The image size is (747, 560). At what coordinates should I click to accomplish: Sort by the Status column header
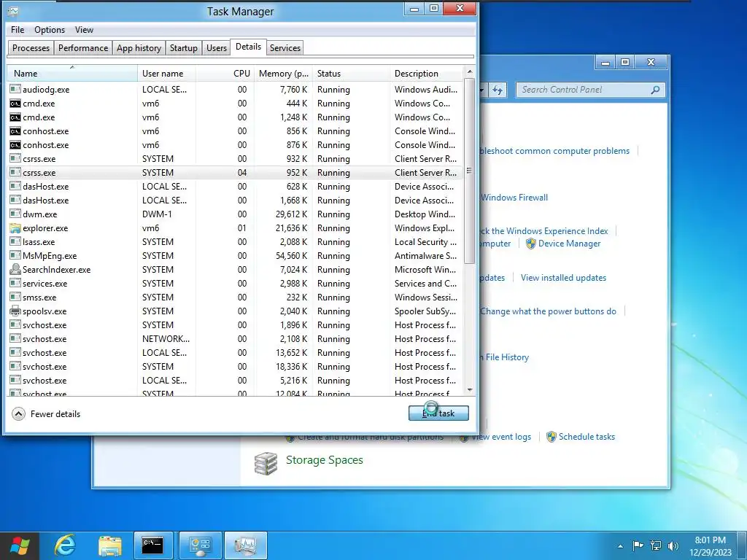(x=351, y=74)
